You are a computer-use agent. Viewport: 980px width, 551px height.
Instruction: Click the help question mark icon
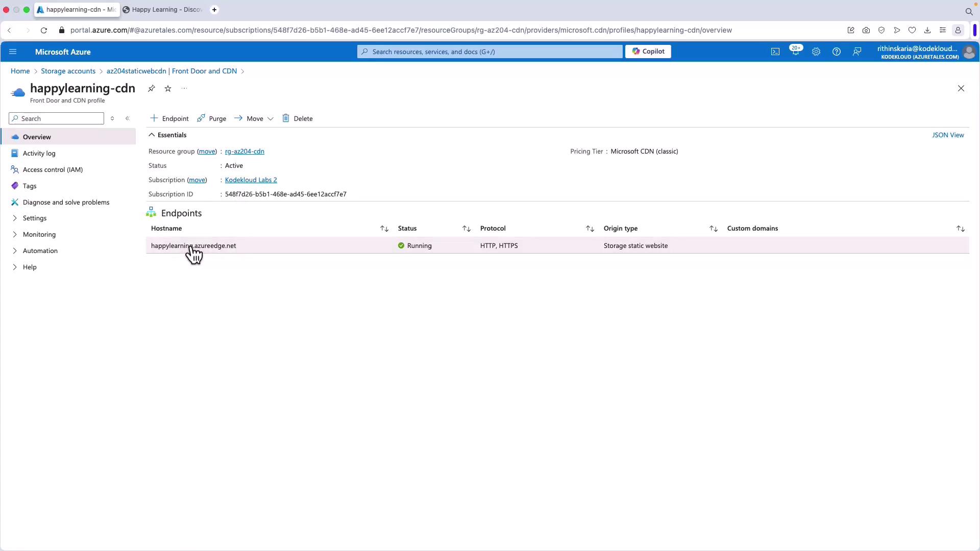pos(836,52)
